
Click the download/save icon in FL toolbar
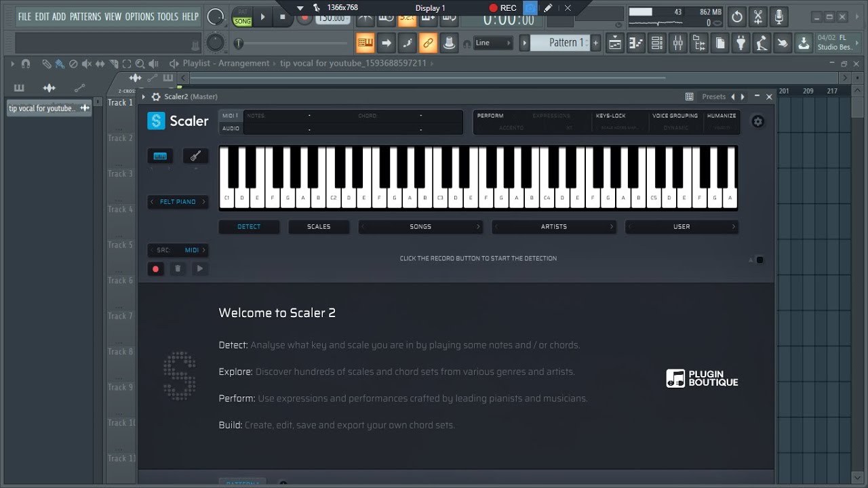(804, 43)
